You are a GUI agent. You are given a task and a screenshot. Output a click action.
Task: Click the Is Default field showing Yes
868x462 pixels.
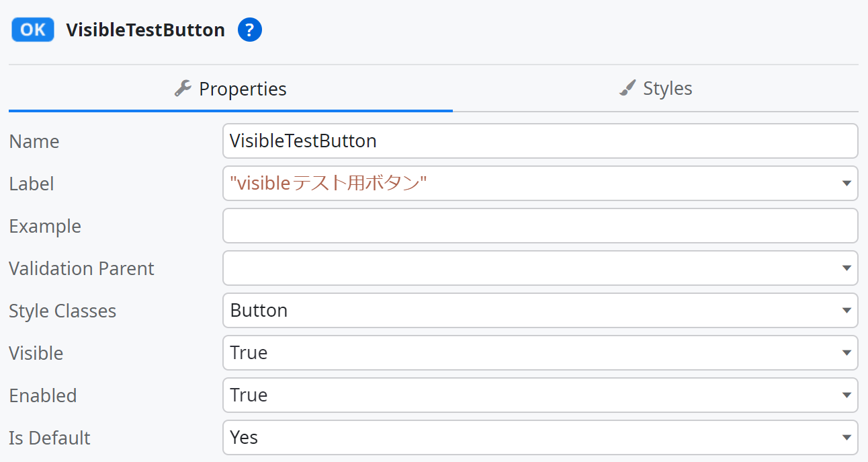coord(531,438)
